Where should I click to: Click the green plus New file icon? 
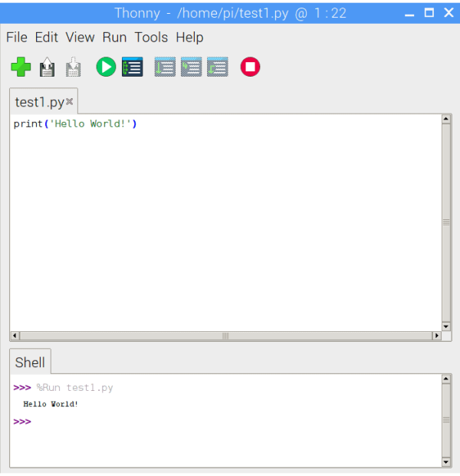point(21,67)
